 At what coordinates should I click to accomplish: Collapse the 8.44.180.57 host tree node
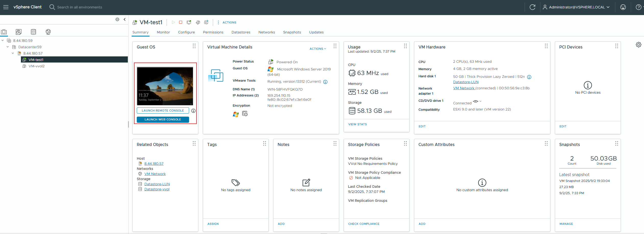(x=13, y=53)
